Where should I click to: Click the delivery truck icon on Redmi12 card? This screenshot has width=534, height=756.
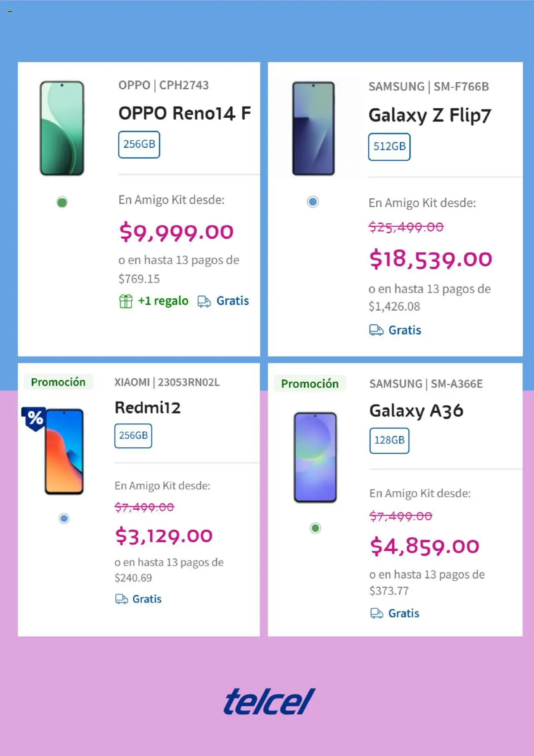(121, 599)
